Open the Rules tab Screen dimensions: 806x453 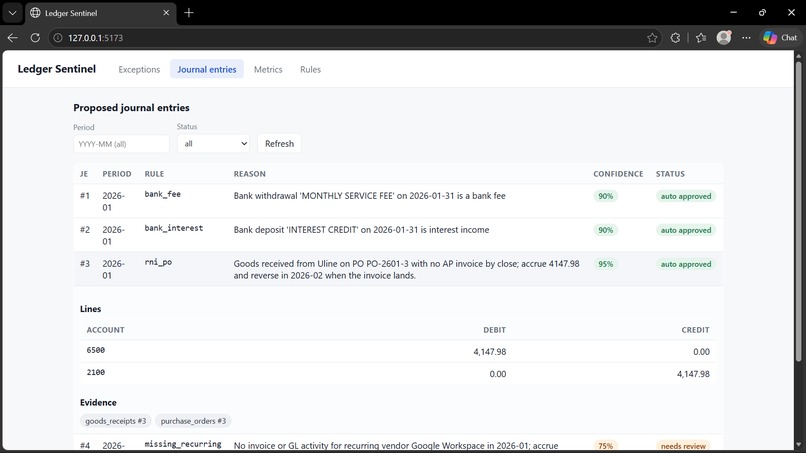pos(310,69)
